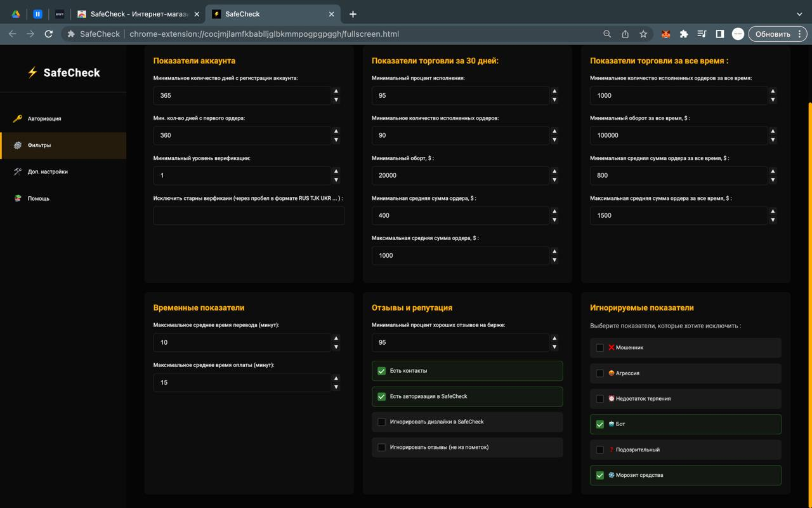Enable Игнорировать дизлайки в SafeCheck checkbox
The height and width of the screenshot is (508, 812).
pos(381,422)
